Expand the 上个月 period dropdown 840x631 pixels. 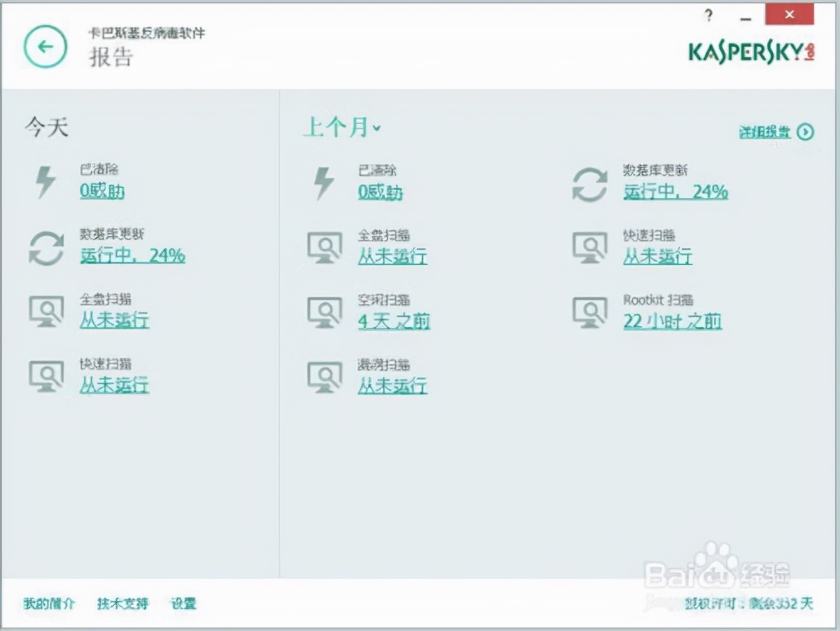click(x=342, y=127)
